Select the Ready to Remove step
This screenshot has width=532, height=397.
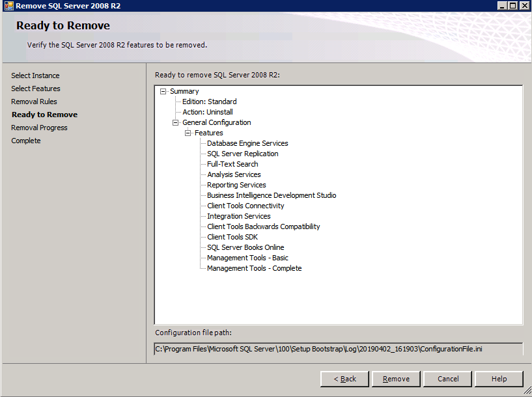pos(44,115)
